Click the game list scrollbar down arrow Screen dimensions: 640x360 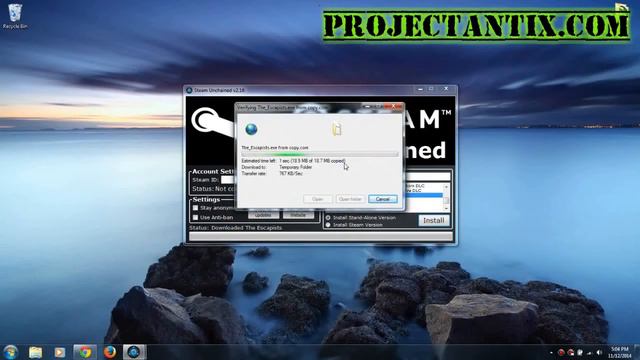(x=446, y=208)
